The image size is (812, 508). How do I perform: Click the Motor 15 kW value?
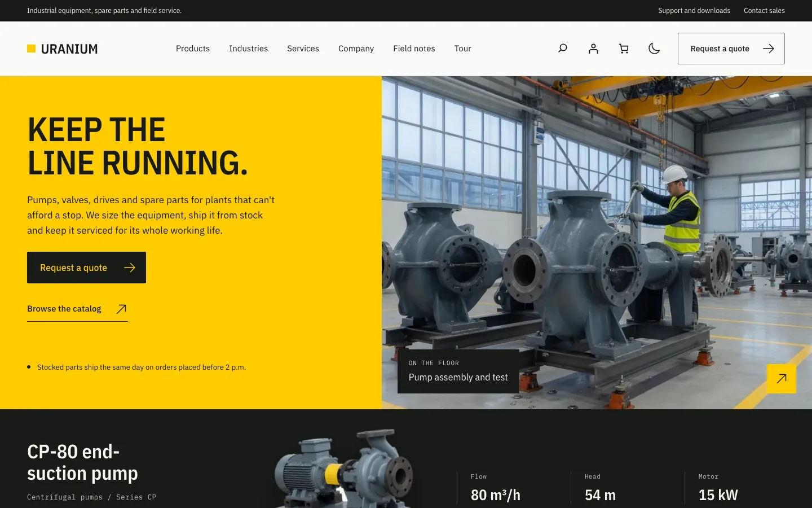click(718, 495)
